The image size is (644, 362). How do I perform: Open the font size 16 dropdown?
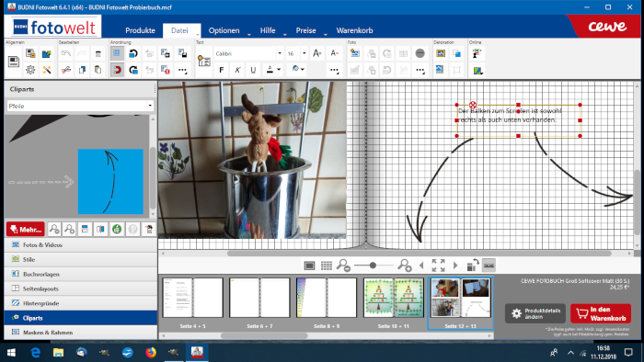304,53
